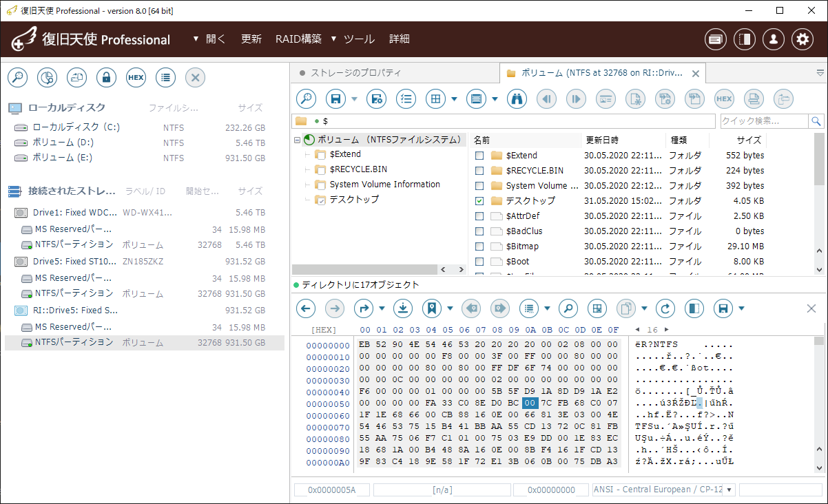Uncheck the デスクトップ checkbox in file list
The image size is (828, 504).
tap(479, 201)
